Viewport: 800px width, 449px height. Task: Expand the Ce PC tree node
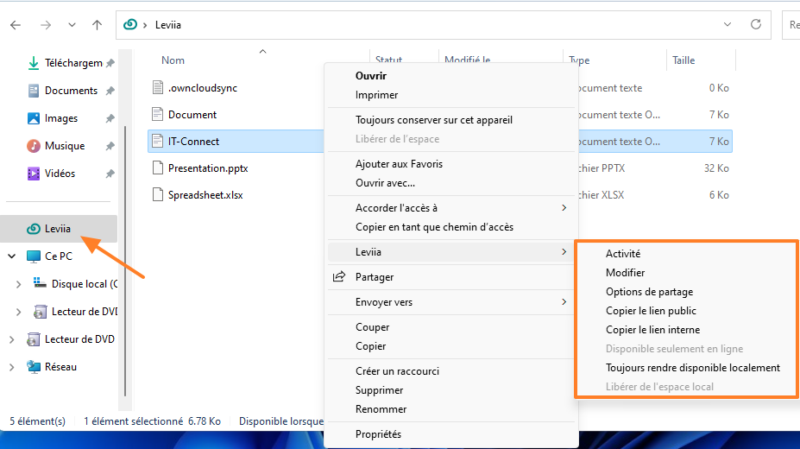click(x=11, y=256)
